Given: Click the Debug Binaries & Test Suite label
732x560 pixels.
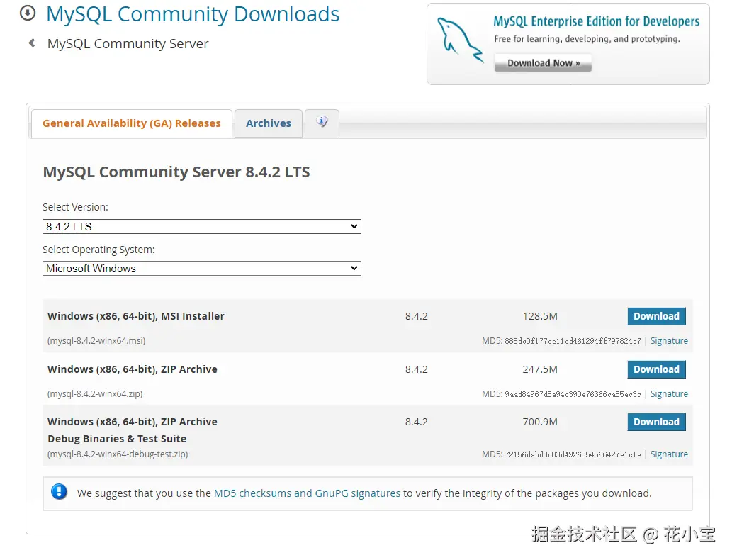Looking at the screenshot, I should pos(117,439).
